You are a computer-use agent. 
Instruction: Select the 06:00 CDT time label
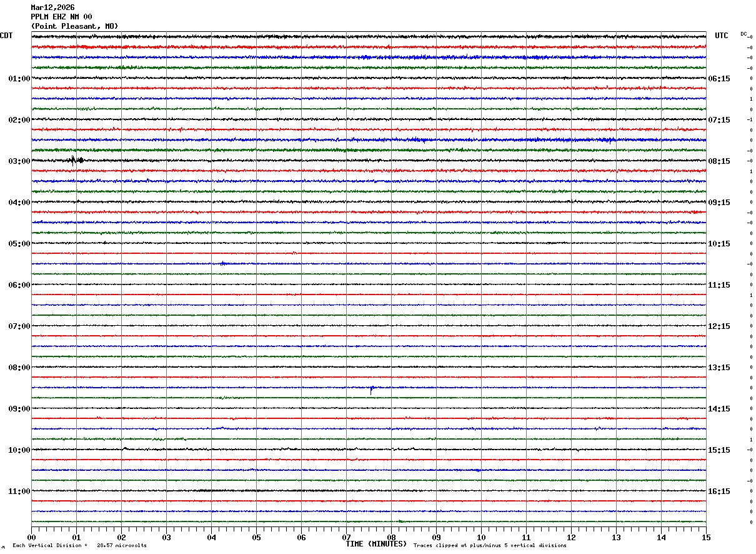[19, 285]
